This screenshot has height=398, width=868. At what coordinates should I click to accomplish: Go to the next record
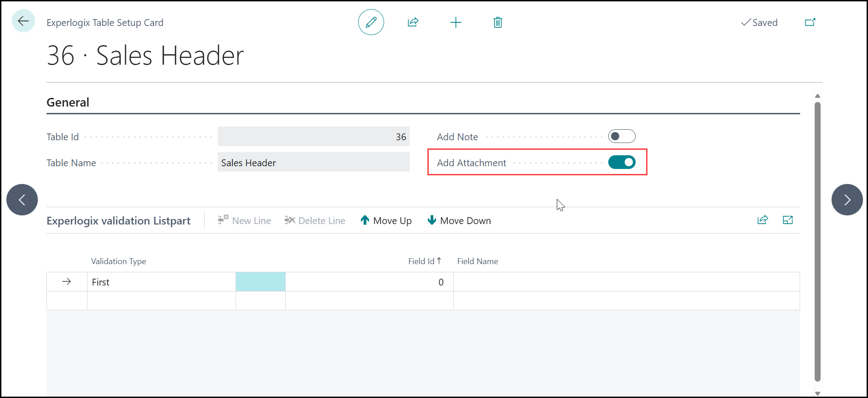coord(847,199)
